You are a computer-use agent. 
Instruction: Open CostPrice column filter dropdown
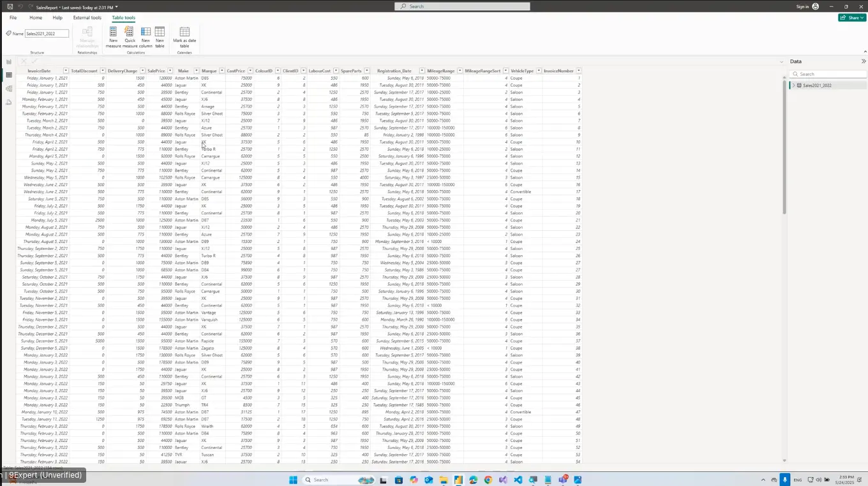pos(250,71)
